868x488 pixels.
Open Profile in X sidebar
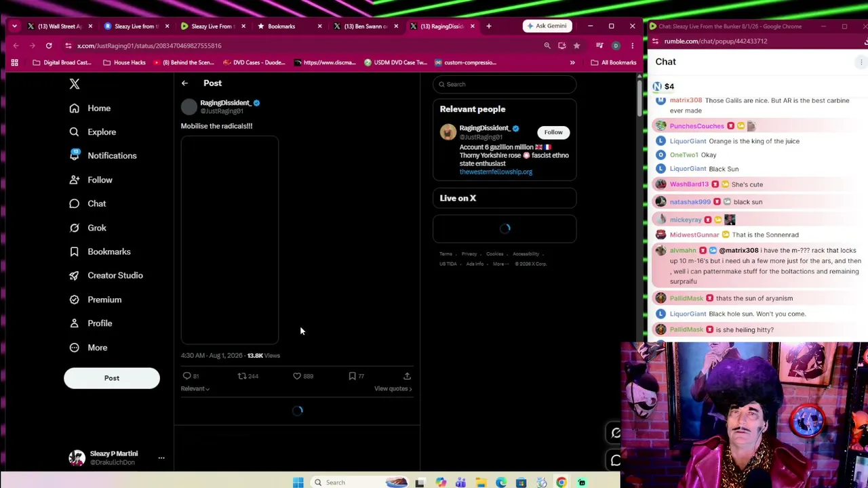[x=90, y=323]
